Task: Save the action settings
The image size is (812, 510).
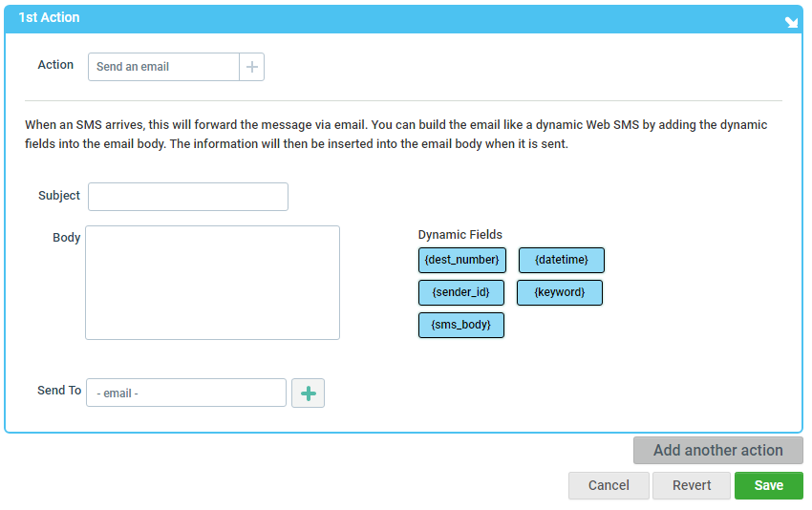Action: 768,486
